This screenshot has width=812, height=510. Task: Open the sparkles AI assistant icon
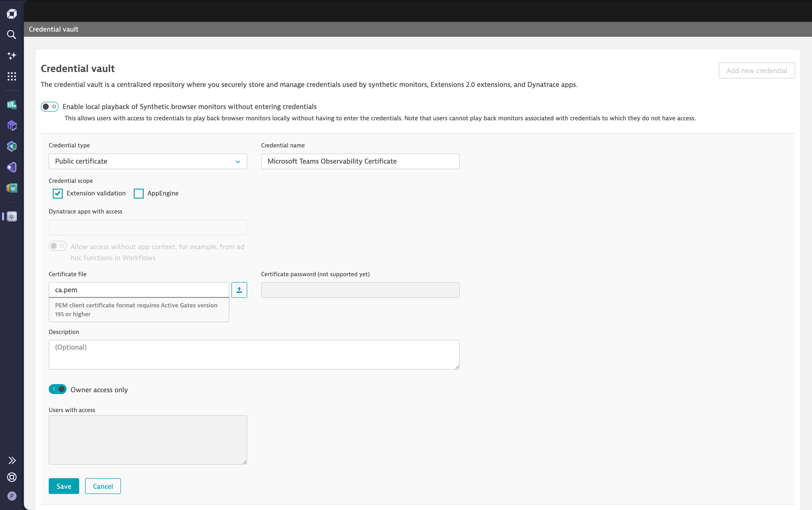pos(12,55)
